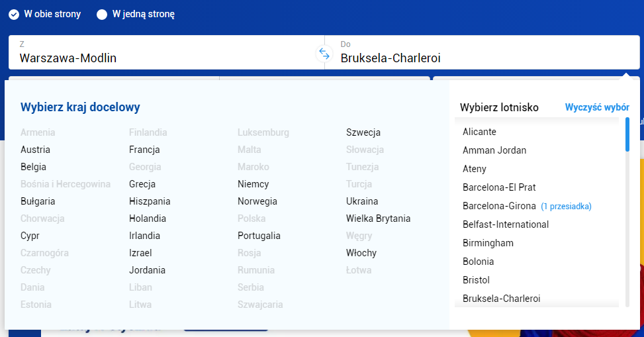Choose Portugalia as destination country
This screenshot has height=337, width=644.
pyautogui.click(x=259, y=236)
